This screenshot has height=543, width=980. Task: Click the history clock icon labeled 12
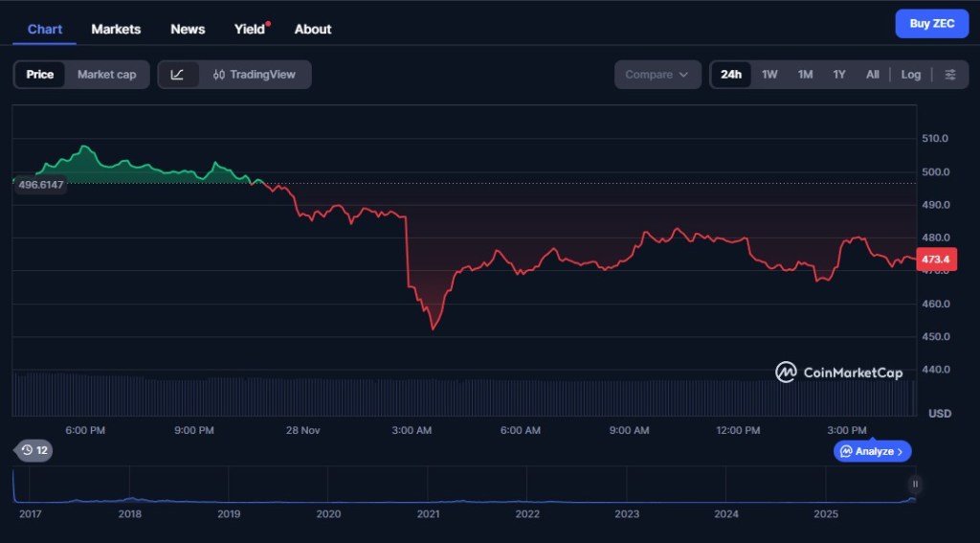(x=33, y=450)
